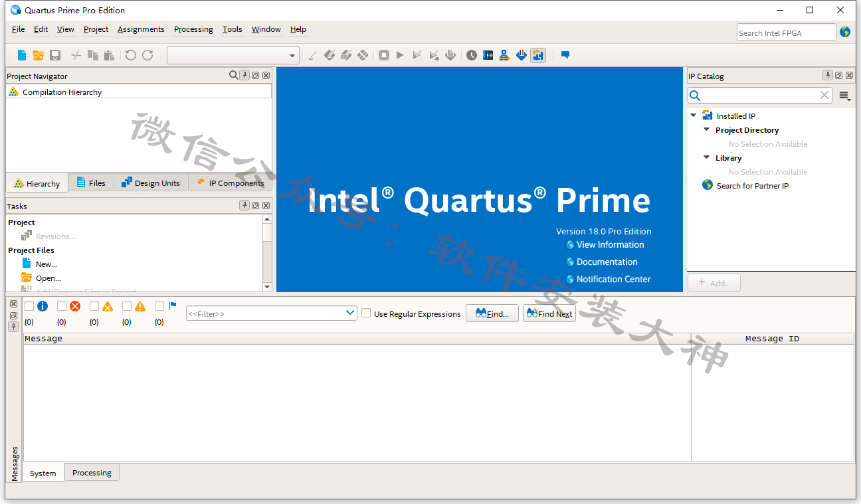
Task: Toggle the flagged messages checkbox
Action: 159,306
